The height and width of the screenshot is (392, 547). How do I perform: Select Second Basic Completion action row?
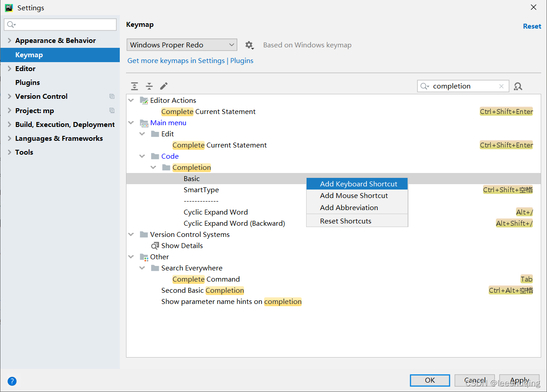click(202, 291)
